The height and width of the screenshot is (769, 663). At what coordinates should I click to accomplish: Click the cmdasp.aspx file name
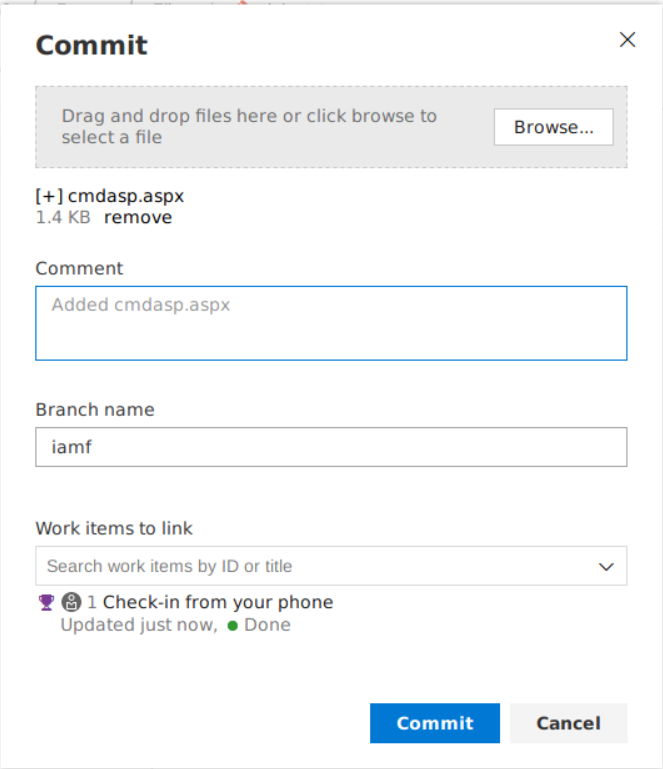(x=126, y=196)
